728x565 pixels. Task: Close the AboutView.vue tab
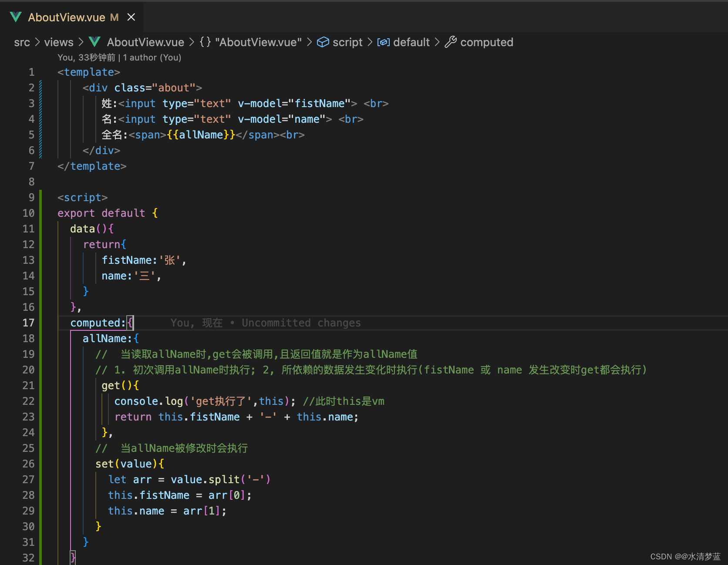click(131, 17)
